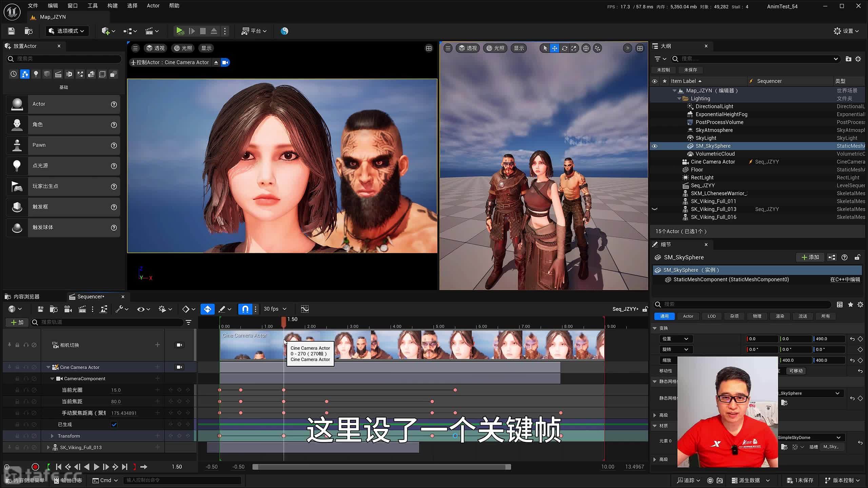Image resolution: width=868 pixels, height=488 pixels.
Task: Toggle the Sequencer snapping magnet icon
Action: [245, 309]
